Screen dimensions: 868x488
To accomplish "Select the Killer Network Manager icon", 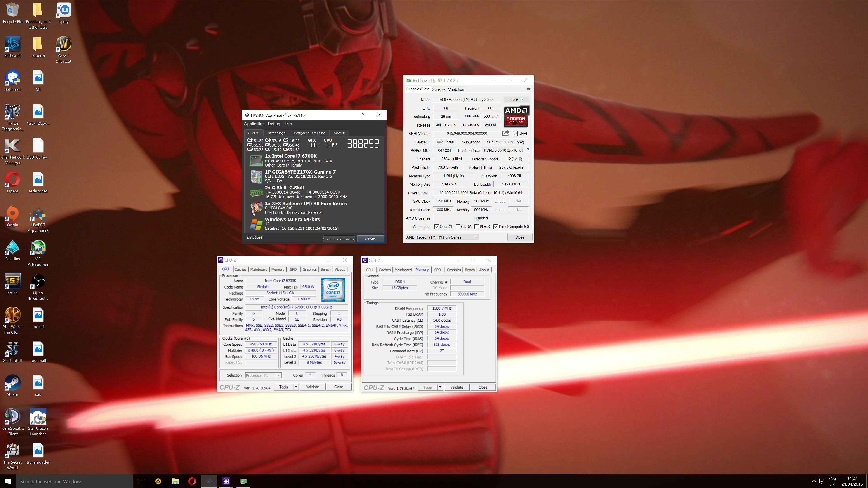I will pyautogui.click(x=12, y=151).
